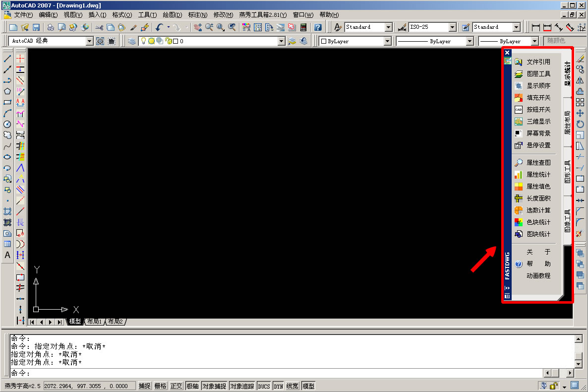Viewport: 588px width, 392px height.
Task: Choose the Multiline Text tool
Action: [7, 255]
